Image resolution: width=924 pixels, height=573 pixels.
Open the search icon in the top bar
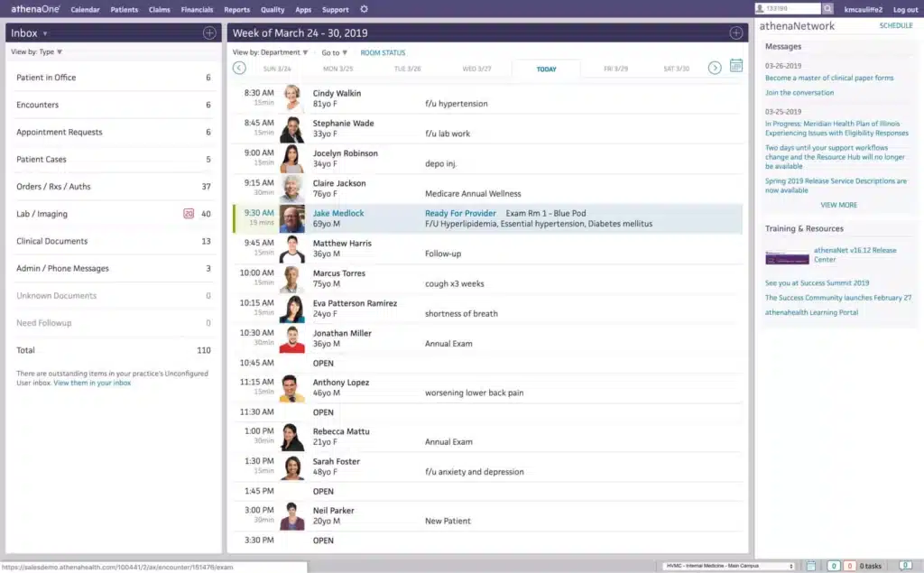[x=827, y=7]
